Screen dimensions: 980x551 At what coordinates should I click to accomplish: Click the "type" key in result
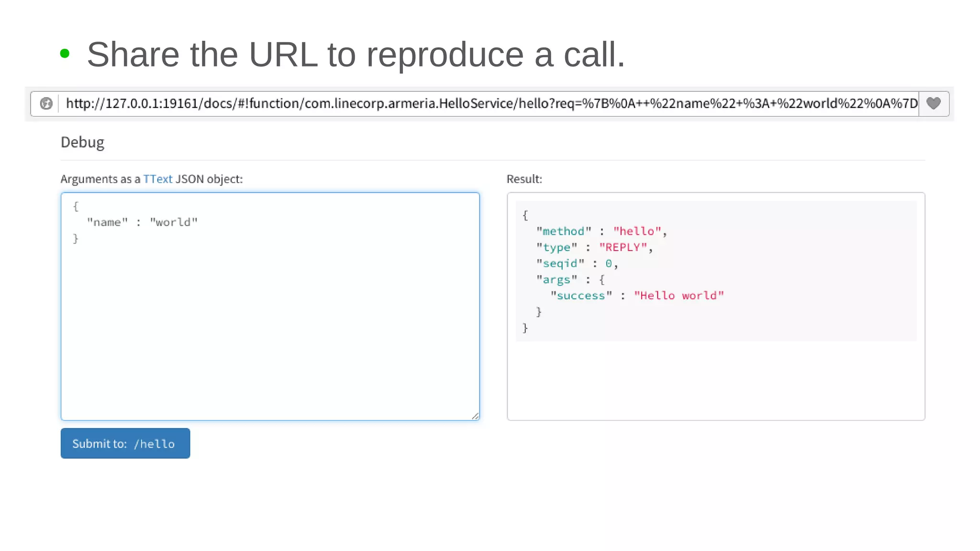click(x=557, y=247)
